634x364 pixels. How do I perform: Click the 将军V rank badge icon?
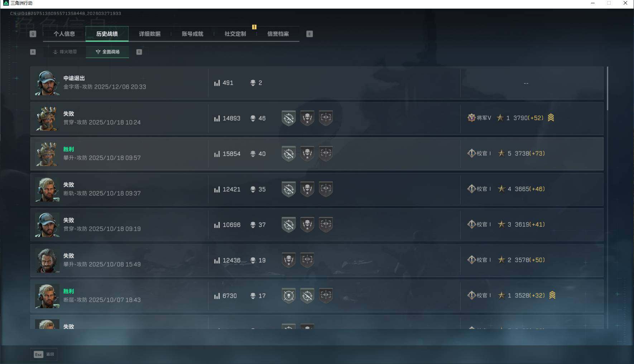[x=471, y=118]
